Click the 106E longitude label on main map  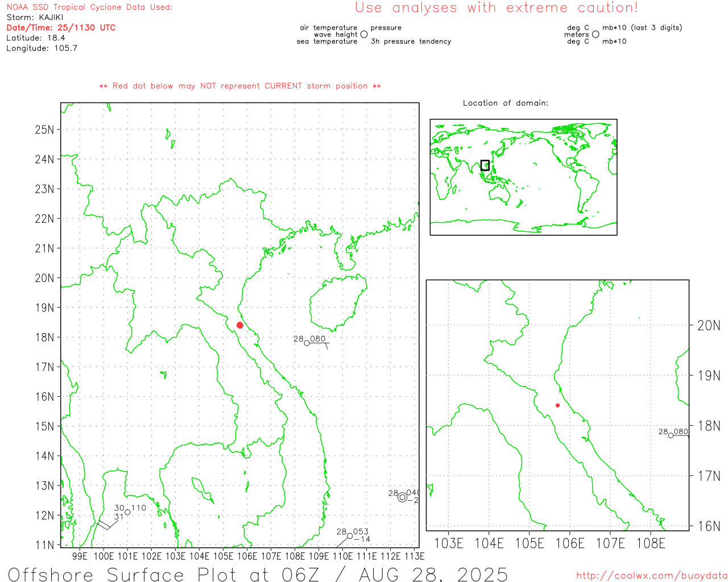pyautogui.click(x=247, y=556)
